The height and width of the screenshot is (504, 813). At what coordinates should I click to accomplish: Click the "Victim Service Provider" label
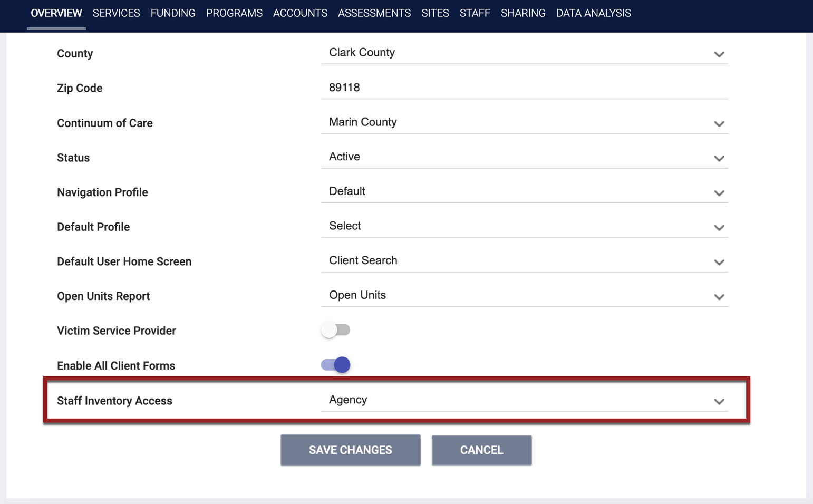(117, 331)
